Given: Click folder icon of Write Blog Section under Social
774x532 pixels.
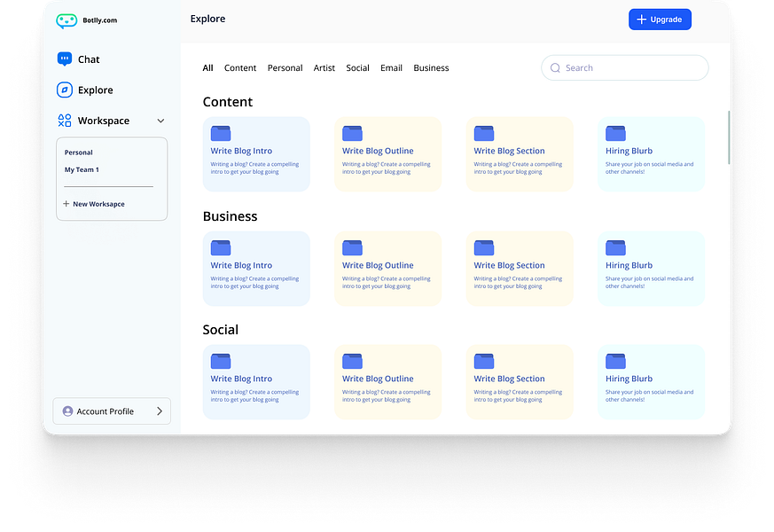Looking at the screenshot, I should click(x=484, y=361).
